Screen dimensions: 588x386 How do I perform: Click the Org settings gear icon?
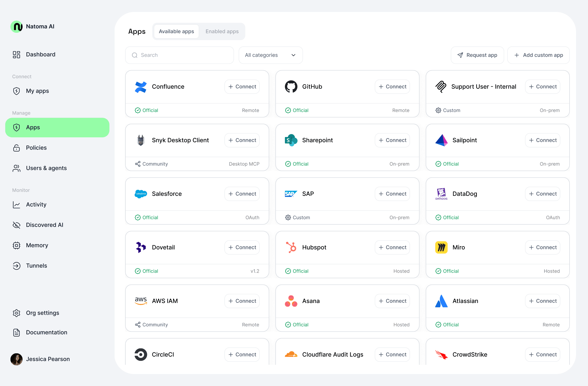(16, 313)
